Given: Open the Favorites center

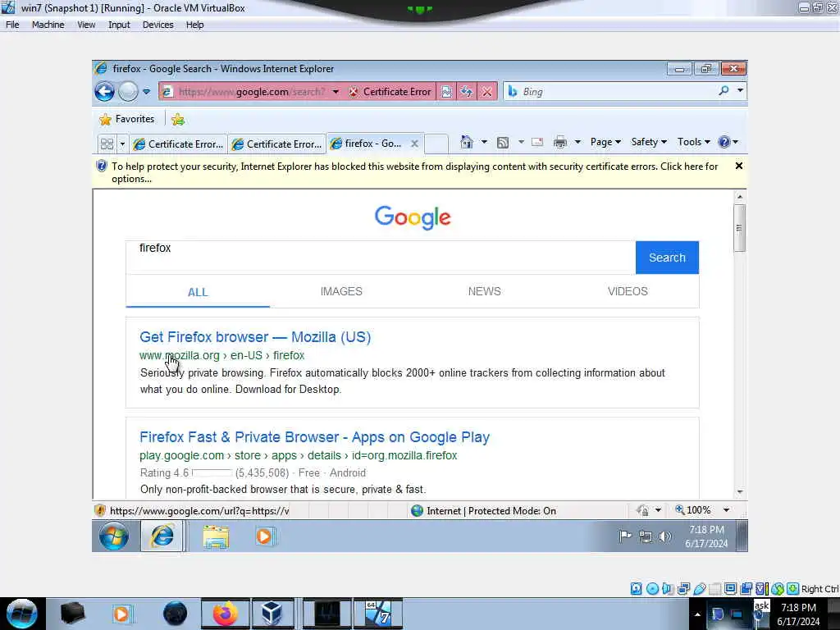Looking at the screenshot, I should 127,119.
